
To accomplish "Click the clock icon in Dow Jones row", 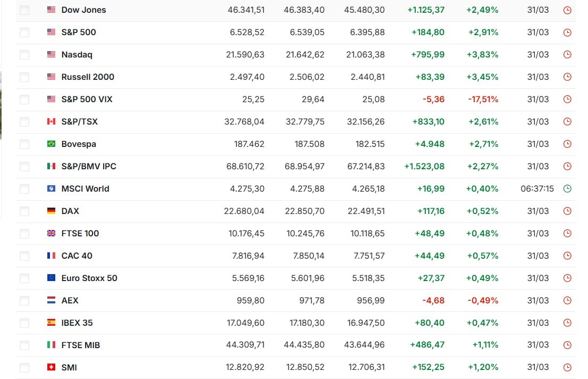I will click(x=567, y=10).
